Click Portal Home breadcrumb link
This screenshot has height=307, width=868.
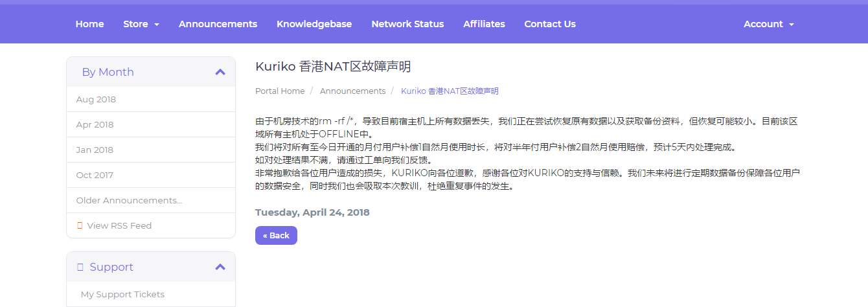(x=280, y=91)
